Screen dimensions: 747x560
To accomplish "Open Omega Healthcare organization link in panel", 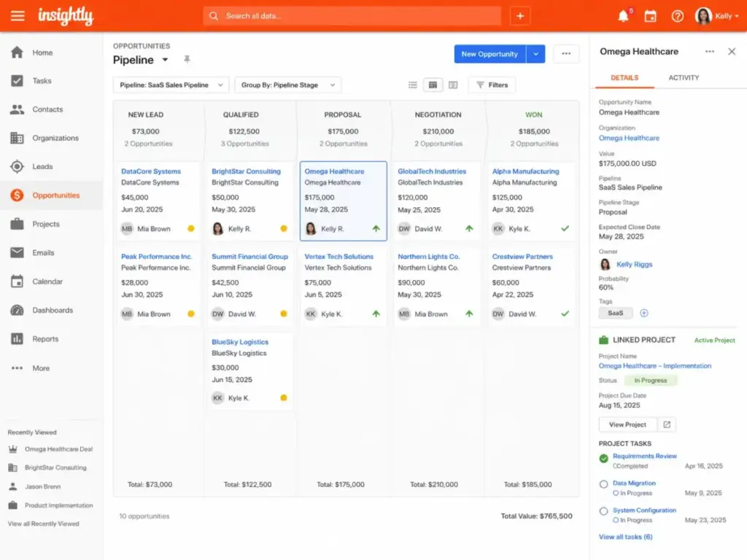I will [629, 138].
